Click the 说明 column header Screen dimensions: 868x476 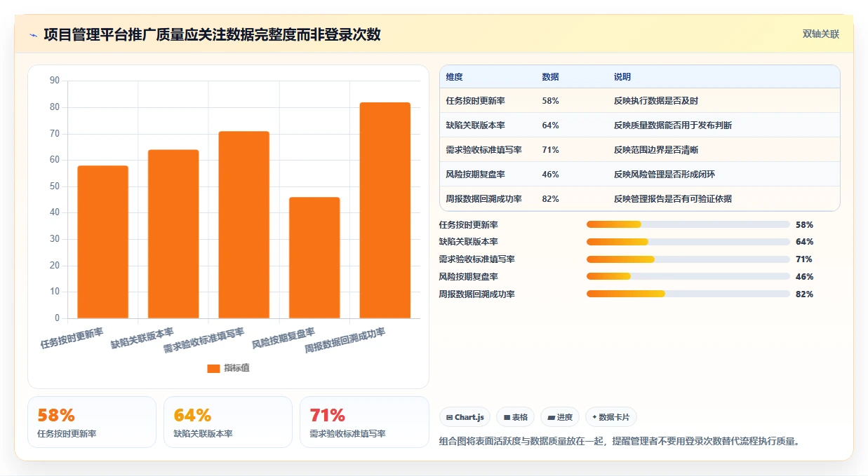pos(622,77)
